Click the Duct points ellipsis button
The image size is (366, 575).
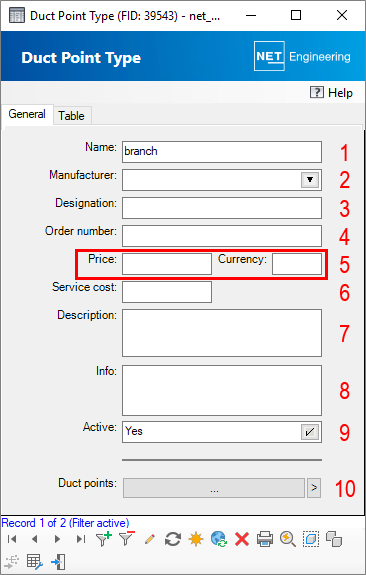(x=214, y=488)
